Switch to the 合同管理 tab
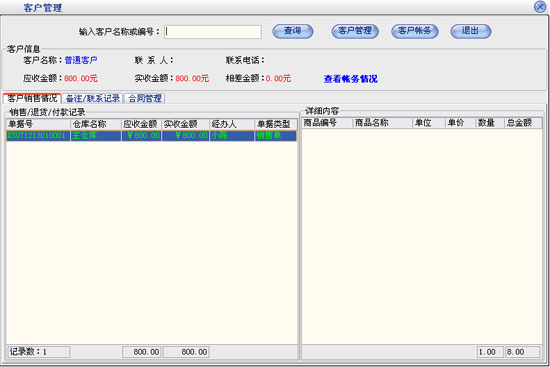Screen dimensions: 550x367 [x=145, y=98]
